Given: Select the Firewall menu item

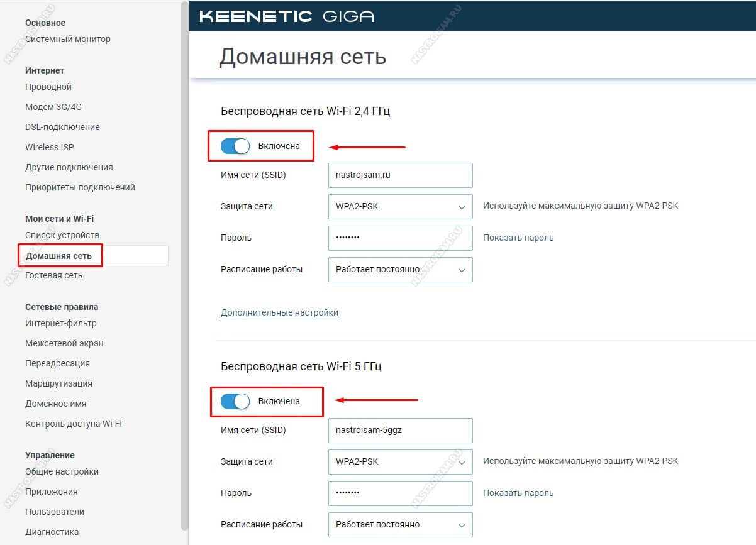Looking at the screenshot, I should click(64, 343).
